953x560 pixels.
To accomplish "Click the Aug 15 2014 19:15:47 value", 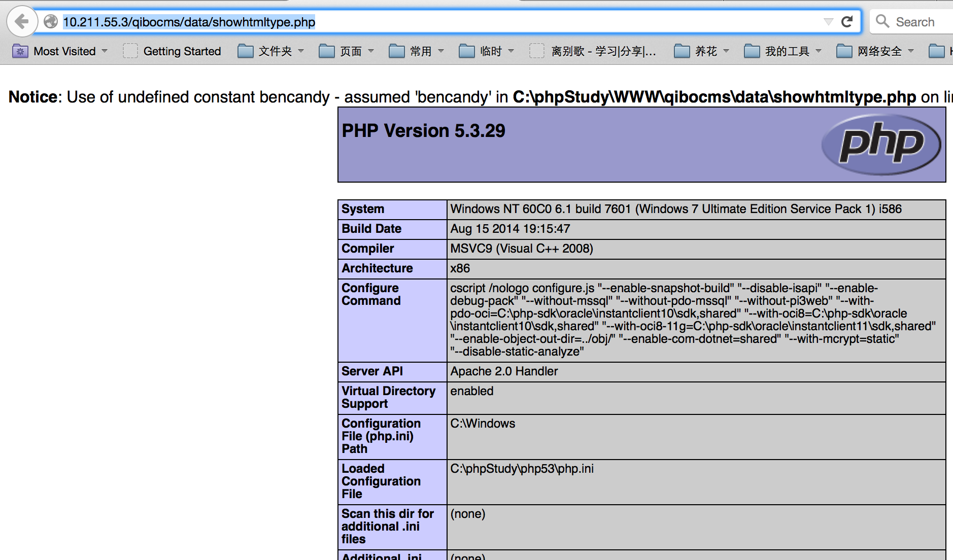I will [x=510, y=229].
